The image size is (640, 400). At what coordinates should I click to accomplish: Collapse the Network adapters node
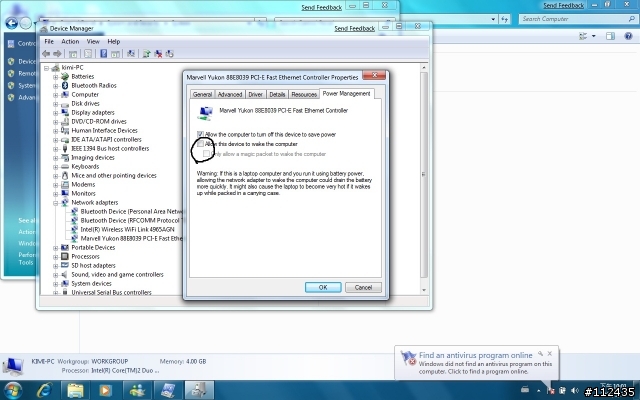coord(56,203)
